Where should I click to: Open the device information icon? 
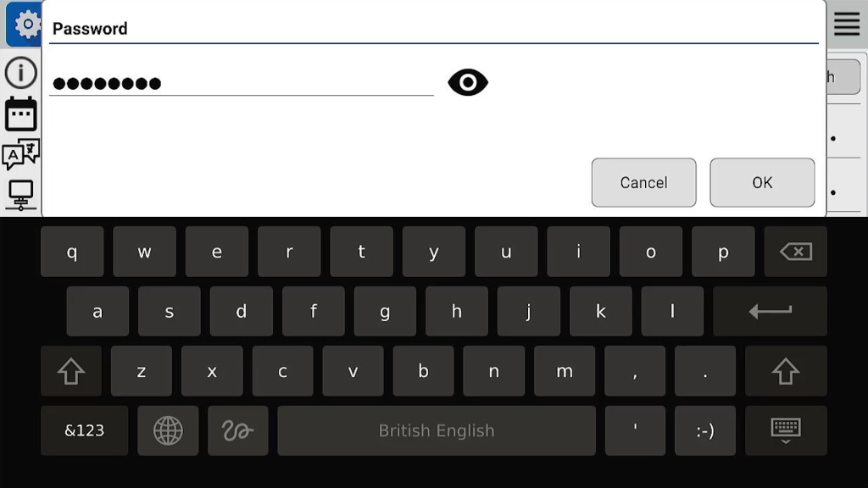click(21, 73)
